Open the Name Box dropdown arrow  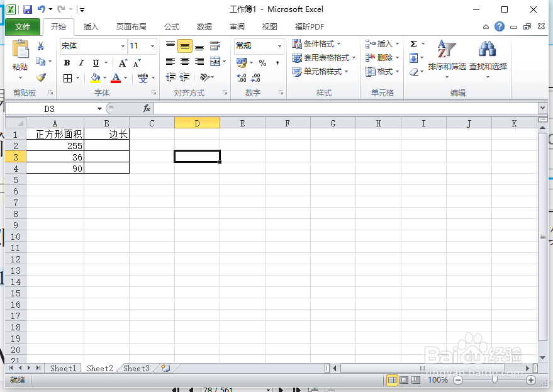(99, 109)
